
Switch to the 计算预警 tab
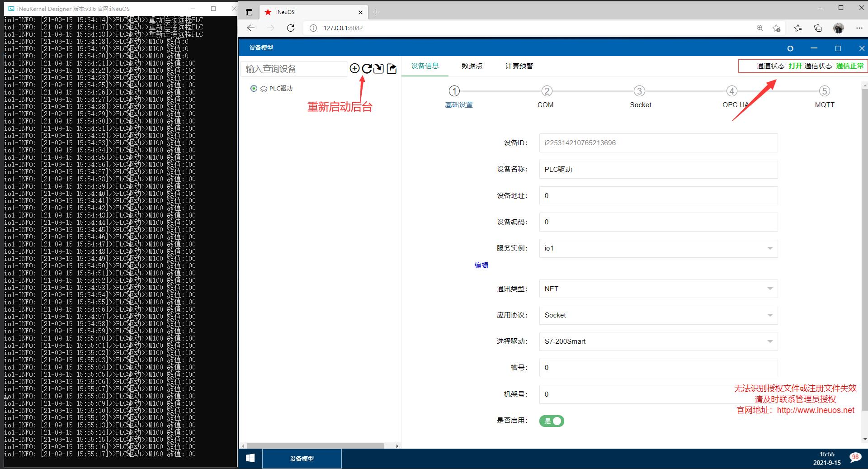(519, 66)
